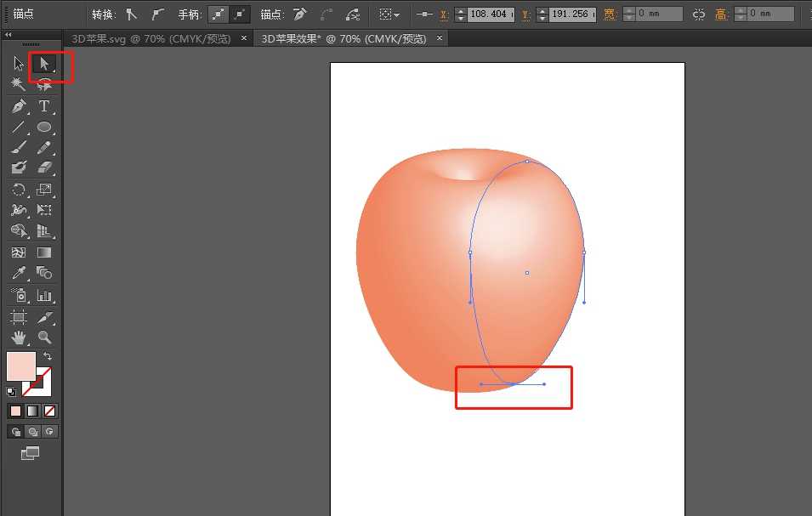
Task: Select the Eraser tool
Action: point(44,166)
